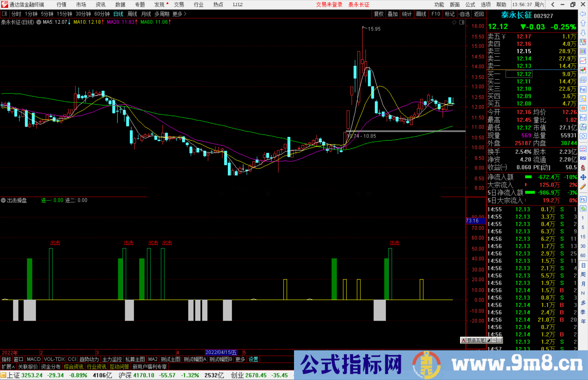Open the candlestick chart icon in sidebar
This screenshot has height=380, width=588.
pos(583,70)
